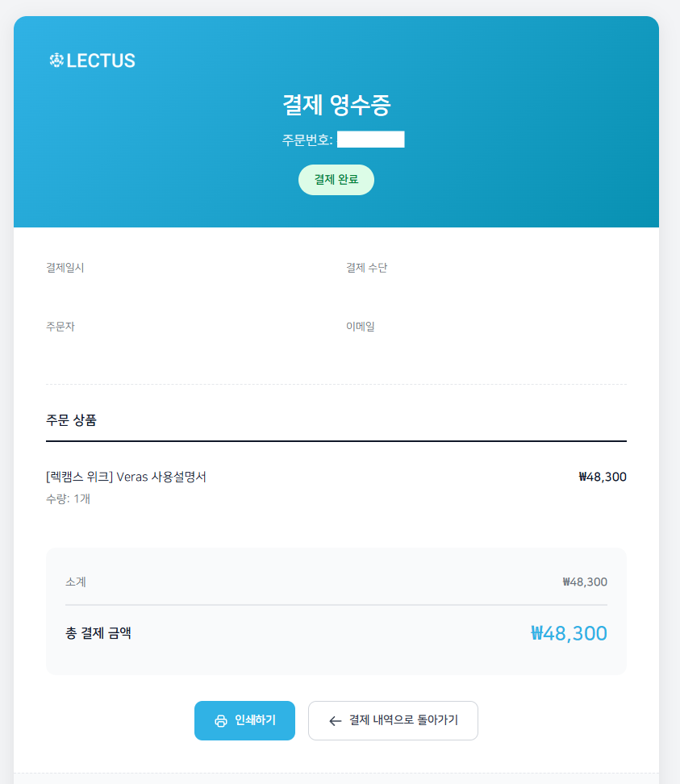The image size is (680, 784).
Task: Click the 주문번호 label in the header
Action: [307, 140]
